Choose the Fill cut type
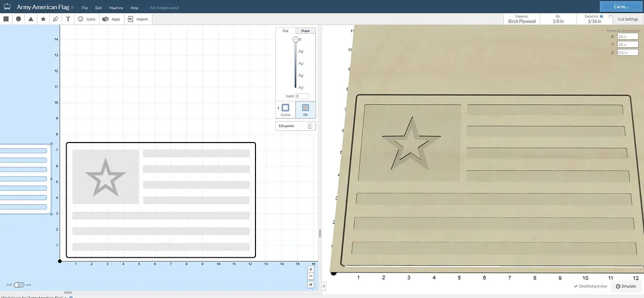 305,109
